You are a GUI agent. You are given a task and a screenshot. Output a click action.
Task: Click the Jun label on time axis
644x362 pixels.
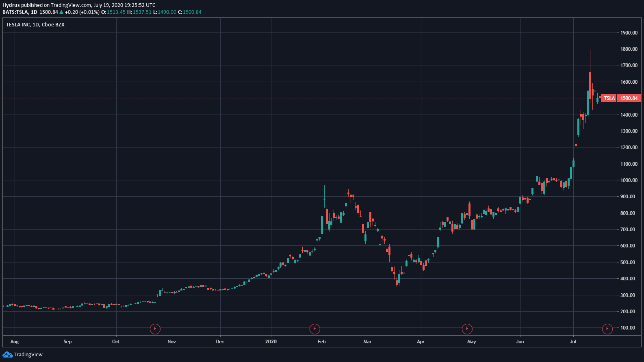coord(520,342)
